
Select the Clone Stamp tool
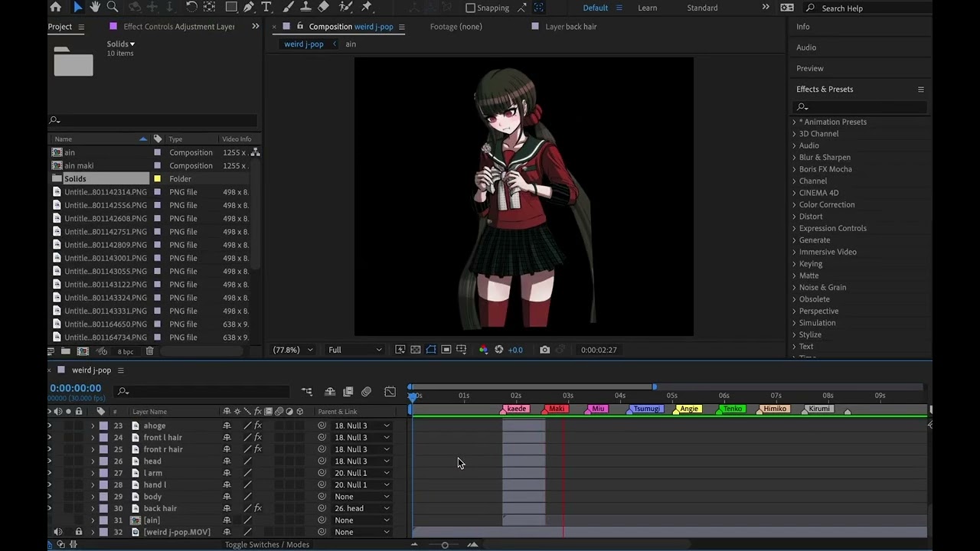coord(306,7)
